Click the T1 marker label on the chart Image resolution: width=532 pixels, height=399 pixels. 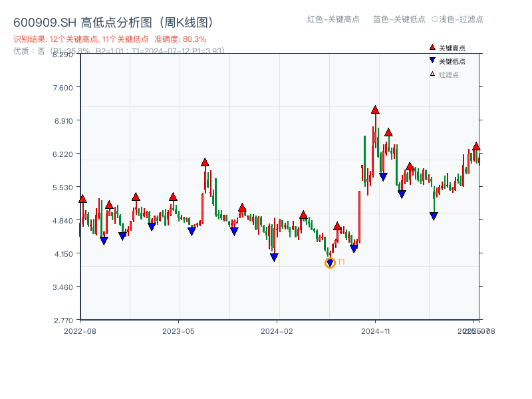341,263
